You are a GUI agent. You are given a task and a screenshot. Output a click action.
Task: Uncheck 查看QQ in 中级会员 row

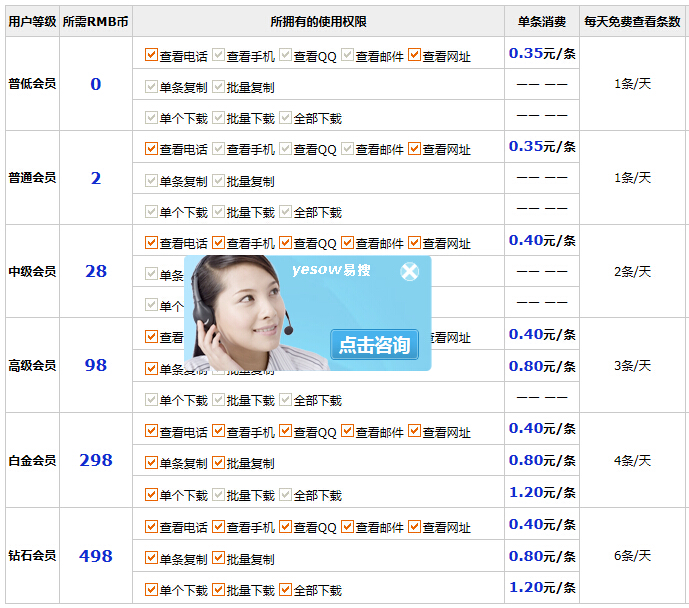pyautogui.click(x=286, y=243)
